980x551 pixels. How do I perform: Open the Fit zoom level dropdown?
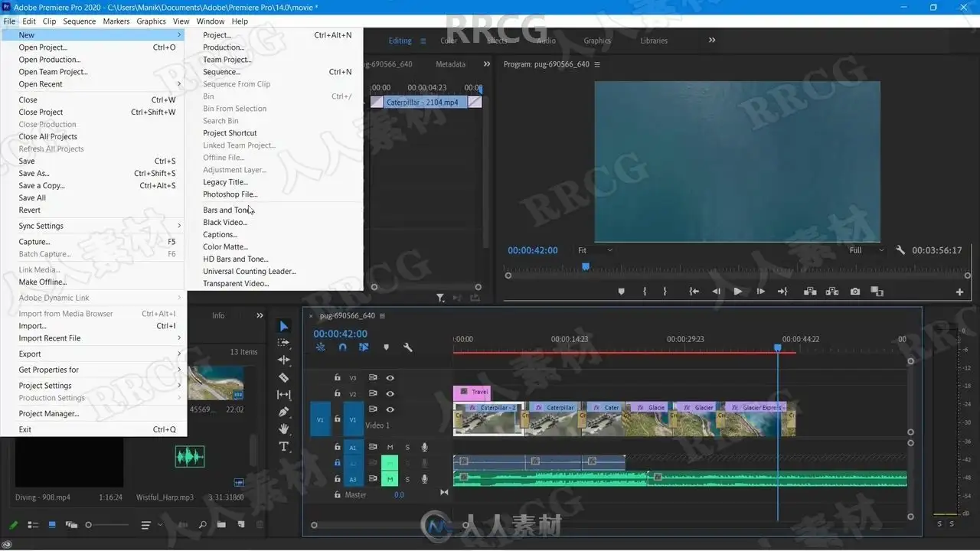tap(594, 250)
